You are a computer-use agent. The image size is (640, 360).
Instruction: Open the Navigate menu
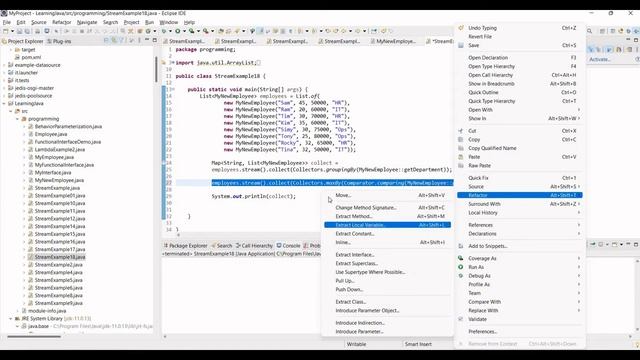[87, 22]
